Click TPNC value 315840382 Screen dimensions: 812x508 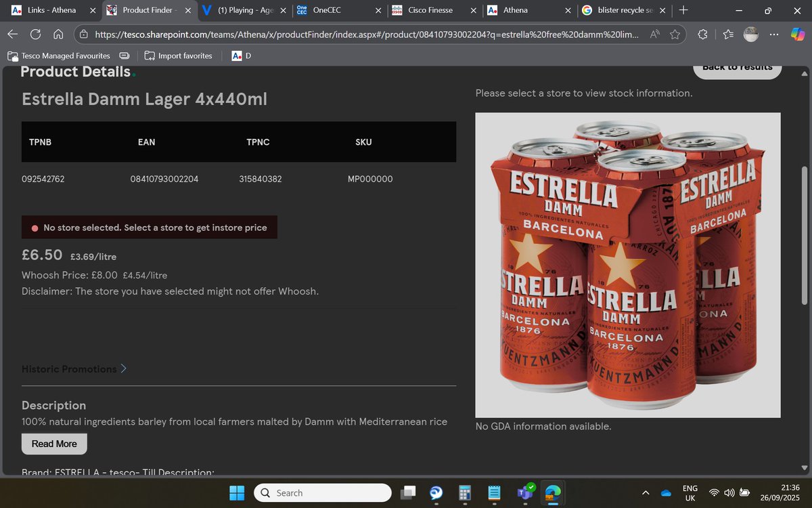261,179
